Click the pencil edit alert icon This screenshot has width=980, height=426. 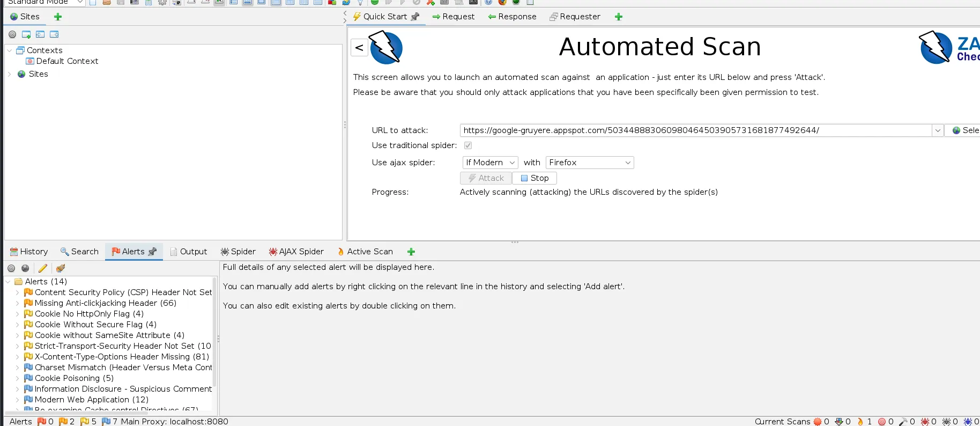point(43,268)
